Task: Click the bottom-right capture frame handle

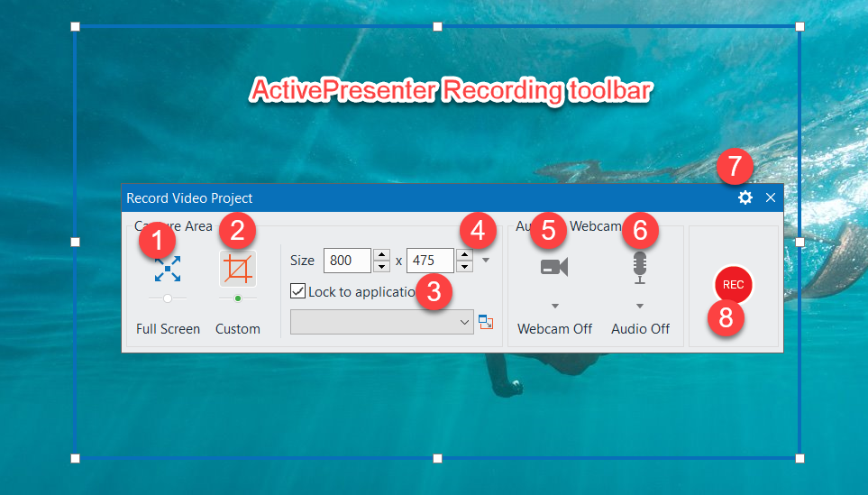Action: [x=799, y=458]
